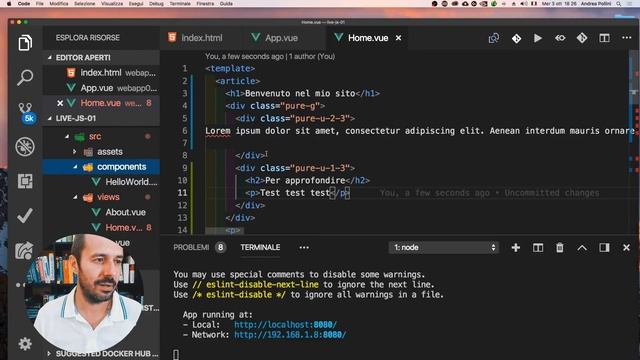The image size is (640, 360).
Task: Open the Debug menu in menu bar
Action: tap(156, 4)
